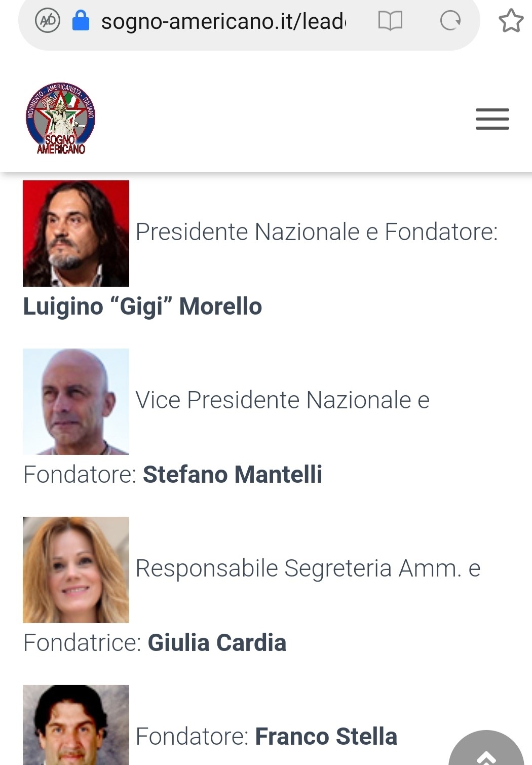Open reader mode with the book icon
The image size is (532, 765).
pyautogui.click(x=390, y=21)
